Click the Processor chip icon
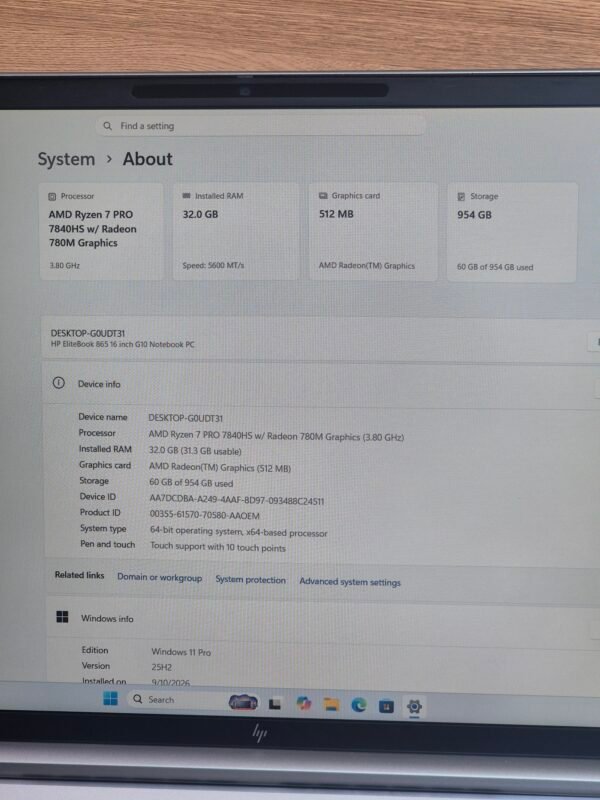600x800 pixels. (52, 196)
